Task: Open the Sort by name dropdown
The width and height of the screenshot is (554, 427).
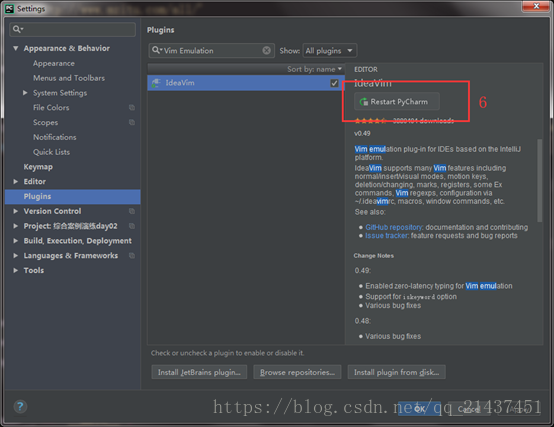Action: tap(314, 69)
